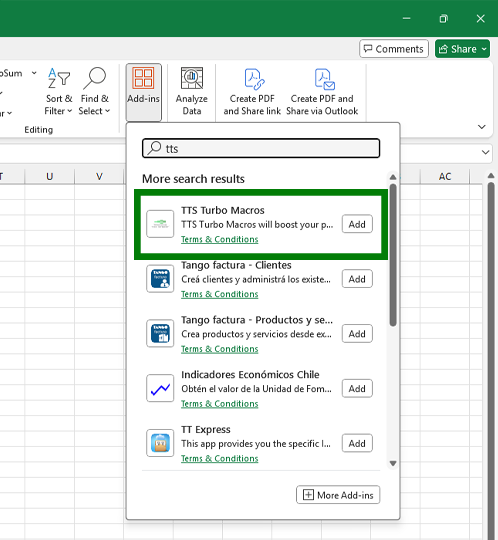This screenshot has width=498, height=540.
Task: Open Find & Select dropdown
Action: 94,92
